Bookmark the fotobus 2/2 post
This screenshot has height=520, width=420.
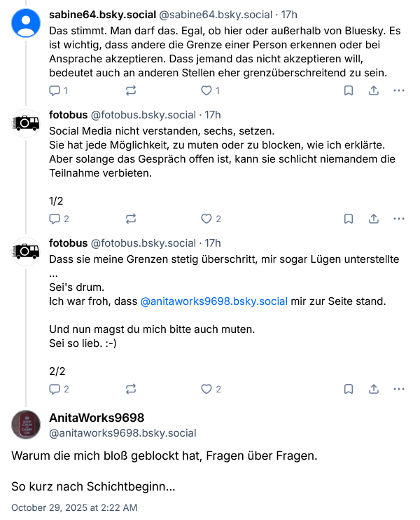pyautogui.click(x=349, y=389)
